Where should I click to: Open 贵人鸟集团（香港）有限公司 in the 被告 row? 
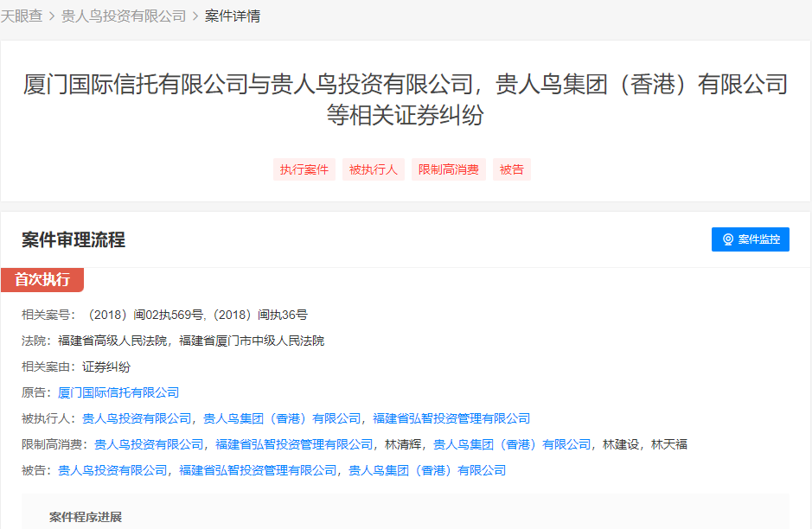(427, 470)
